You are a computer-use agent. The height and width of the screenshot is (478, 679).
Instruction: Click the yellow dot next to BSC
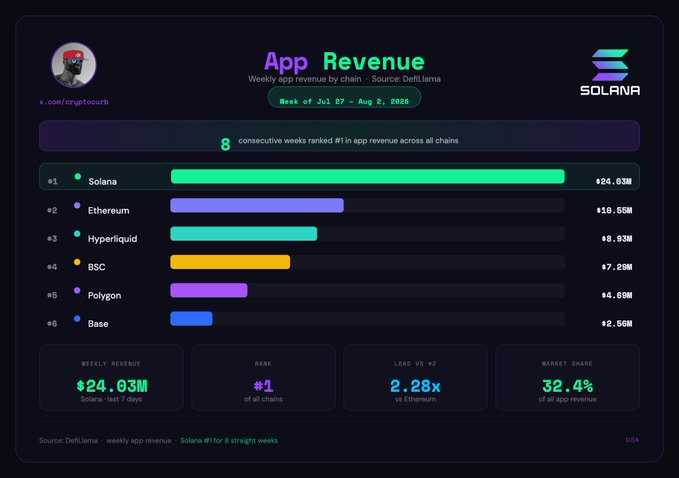click(x=77, y=262)
